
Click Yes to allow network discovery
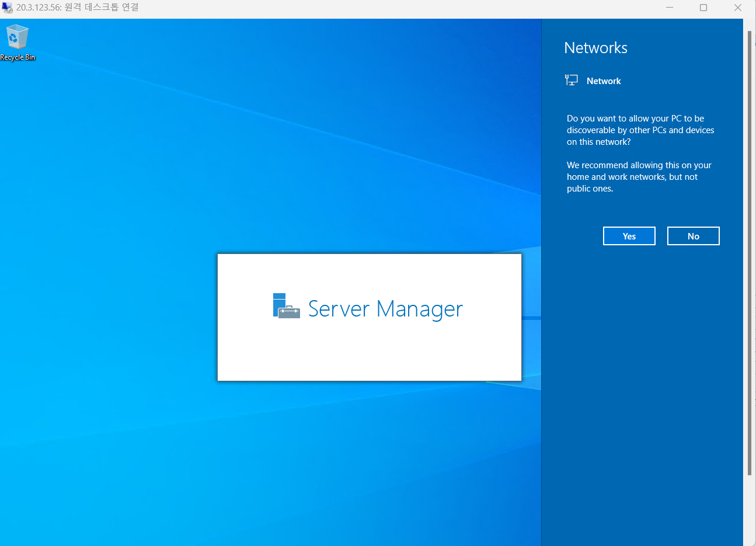pyautogui.click(x=629, y=236)
